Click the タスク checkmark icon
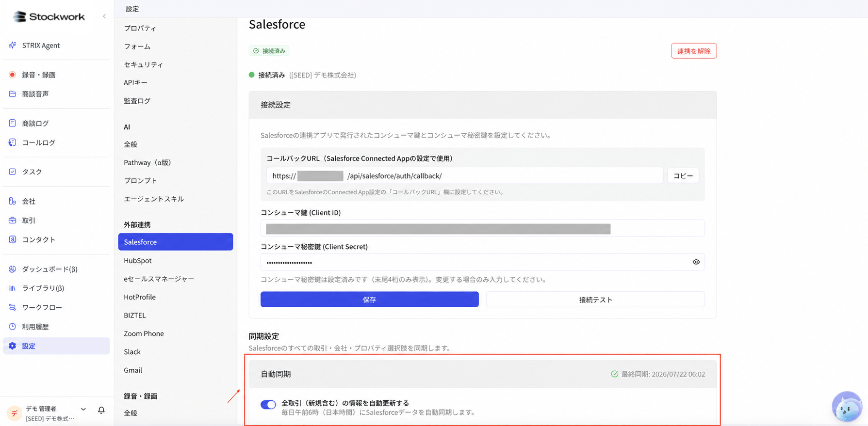 coord(13,172)
